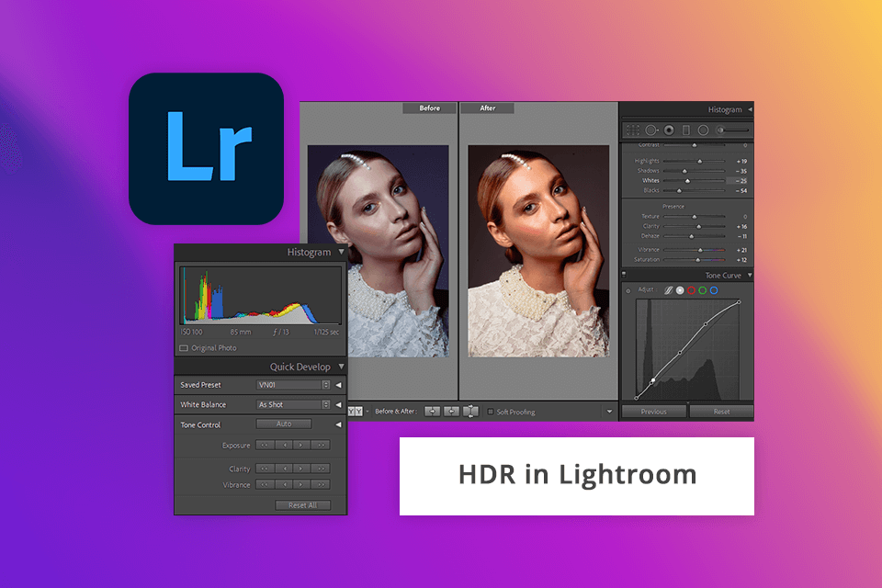
Task: Select the radial filter tool
Action: pyautogui.click(x=703, y=130)
